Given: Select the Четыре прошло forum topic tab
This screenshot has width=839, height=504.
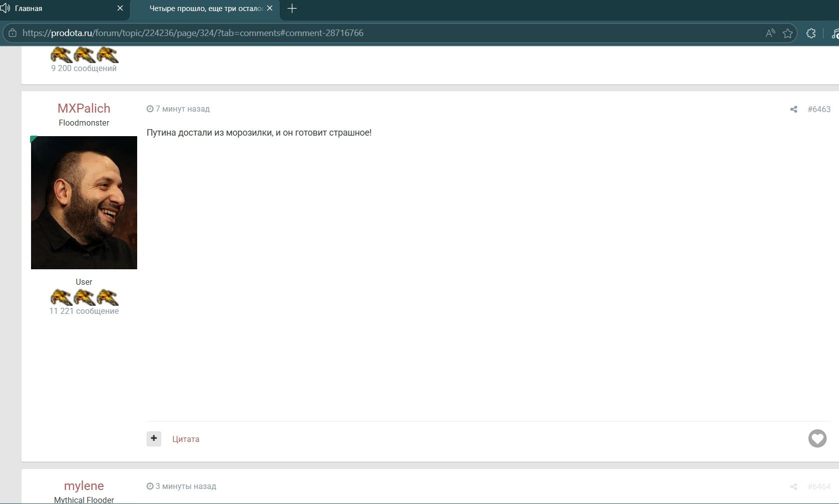Looking at the screenshot, I should point(205,9).
